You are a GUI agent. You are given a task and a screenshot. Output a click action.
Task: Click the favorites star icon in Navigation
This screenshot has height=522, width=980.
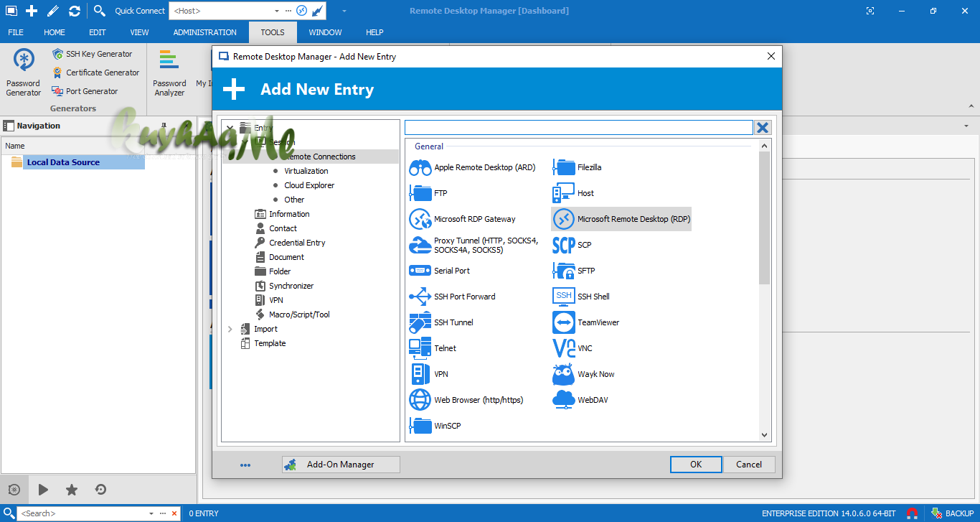[x=72, y=490]
